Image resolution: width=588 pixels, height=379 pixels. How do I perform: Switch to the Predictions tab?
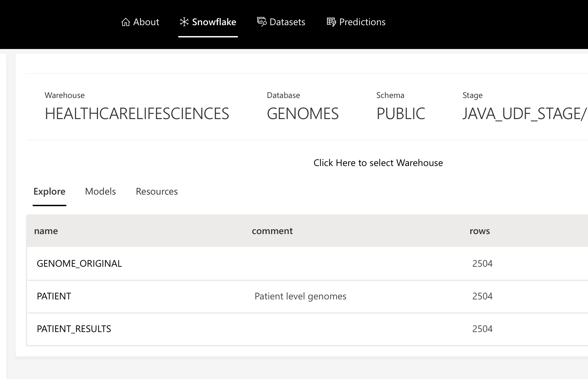point(356,22)
